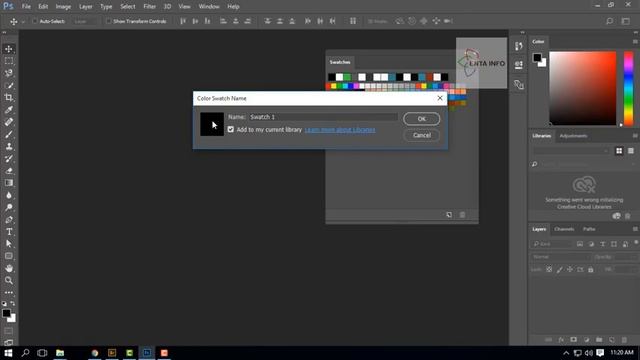Select the Eraser tool
The image size is (640, 360).
9,171
